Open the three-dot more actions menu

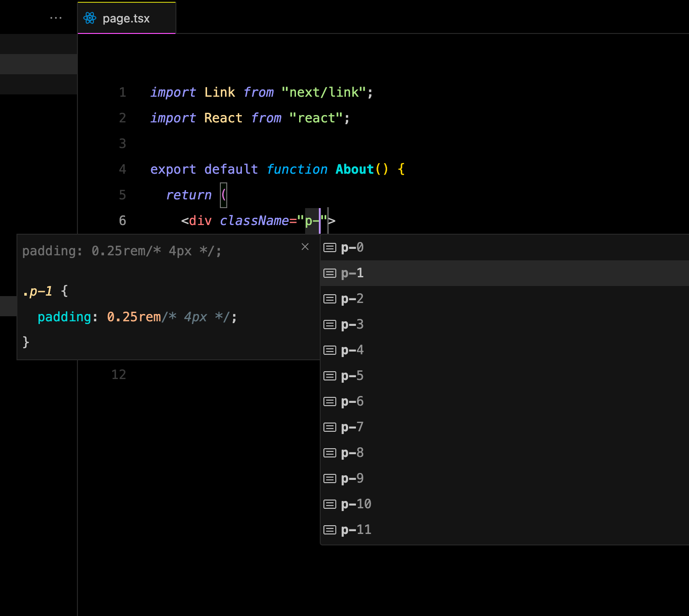tap(56, 18)
